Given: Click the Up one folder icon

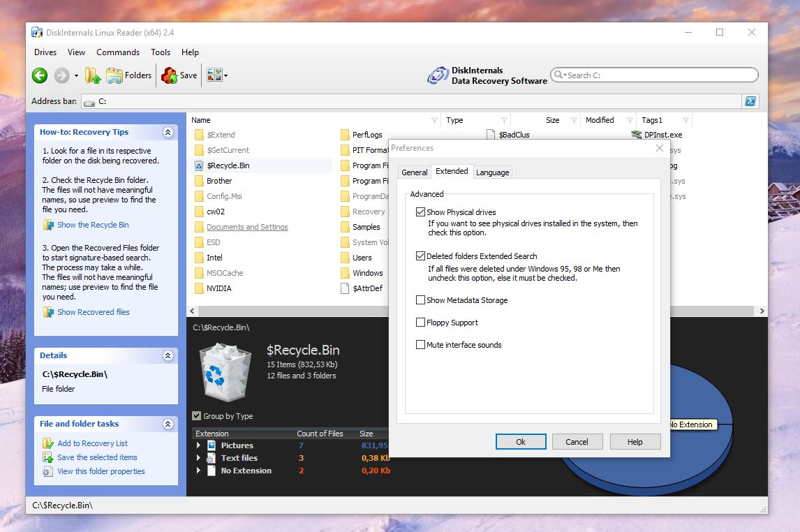Looking at the screenshot, I should pyautogui.click(x=93, y=75).
